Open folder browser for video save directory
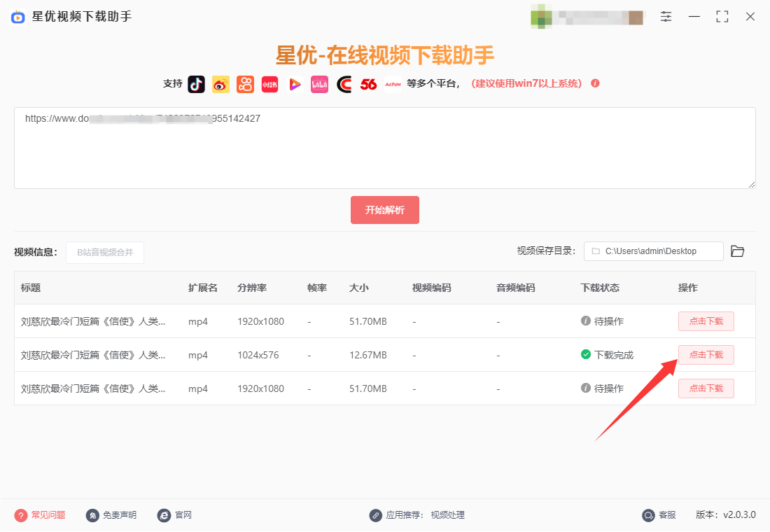Viewport: 770px width, 532px height. 737,251
